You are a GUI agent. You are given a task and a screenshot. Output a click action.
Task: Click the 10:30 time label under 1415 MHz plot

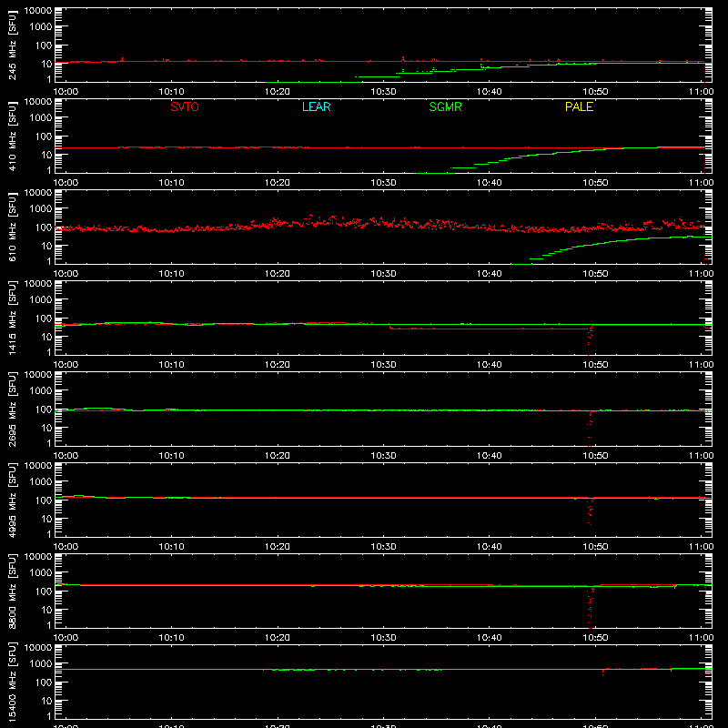pyautogui.click(x=383, y=365)
